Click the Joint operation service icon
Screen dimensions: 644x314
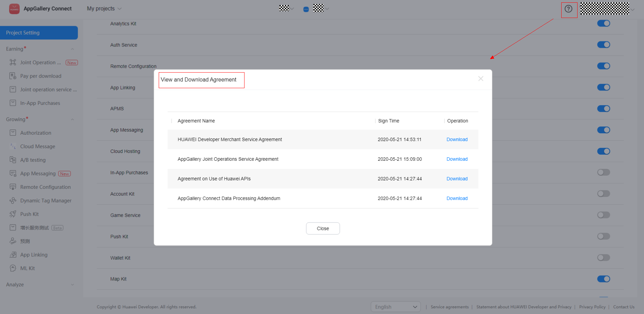tap(13, 90)
